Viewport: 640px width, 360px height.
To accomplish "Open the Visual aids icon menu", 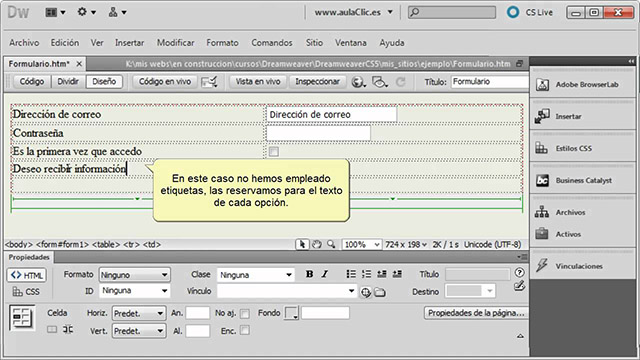I will (380, 82).
